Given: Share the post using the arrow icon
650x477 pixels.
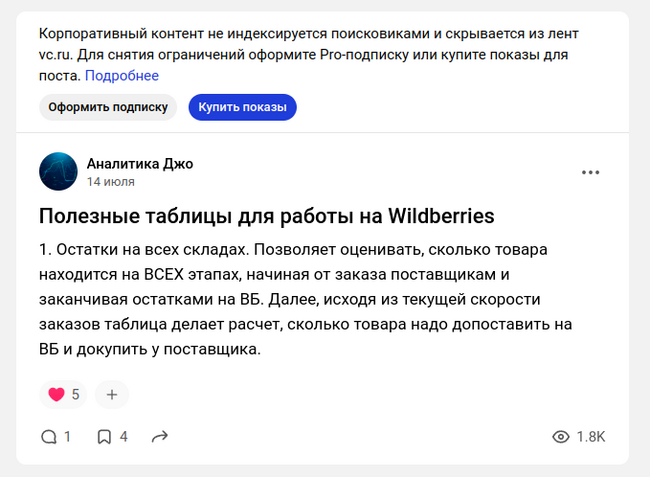Looking at the screenshot, I should [159, 437].
